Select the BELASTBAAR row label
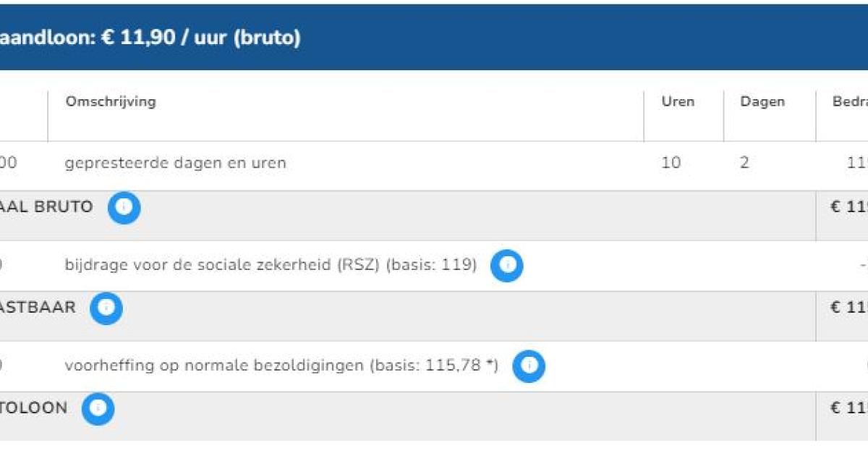 click(x=38, y=307)
